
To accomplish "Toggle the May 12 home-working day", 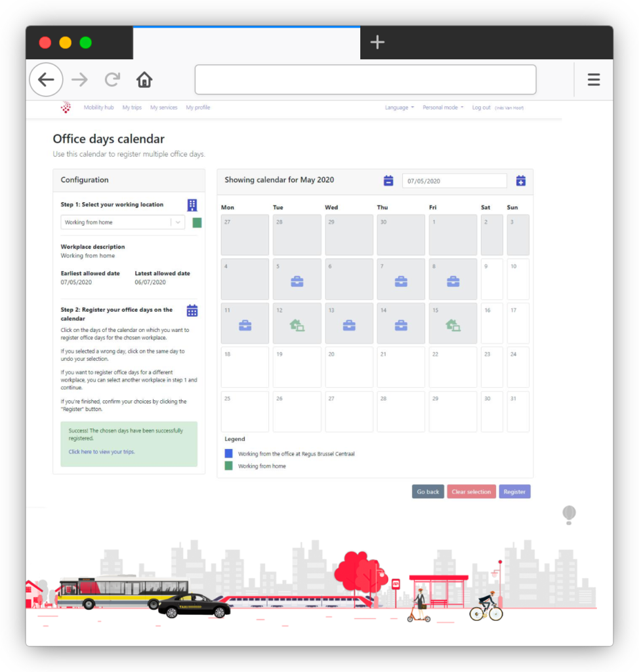I will (297, 323).
